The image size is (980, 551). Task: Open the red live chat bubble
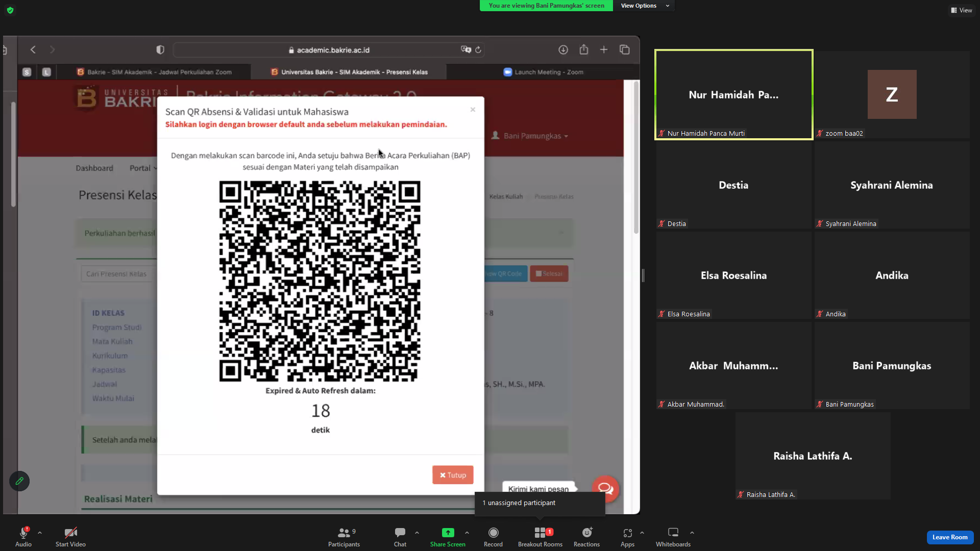click(x=605, y=489)
